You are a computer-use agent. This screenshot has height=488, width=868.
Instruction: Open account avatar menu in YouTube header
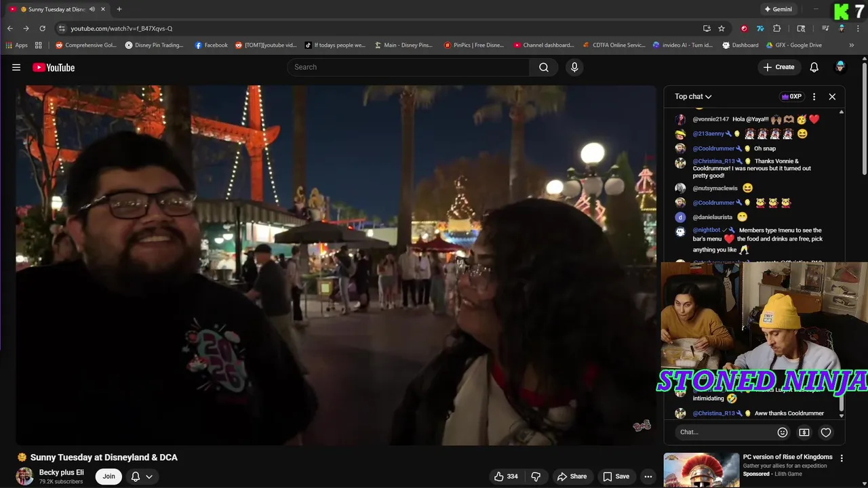(x=840, y=66)
